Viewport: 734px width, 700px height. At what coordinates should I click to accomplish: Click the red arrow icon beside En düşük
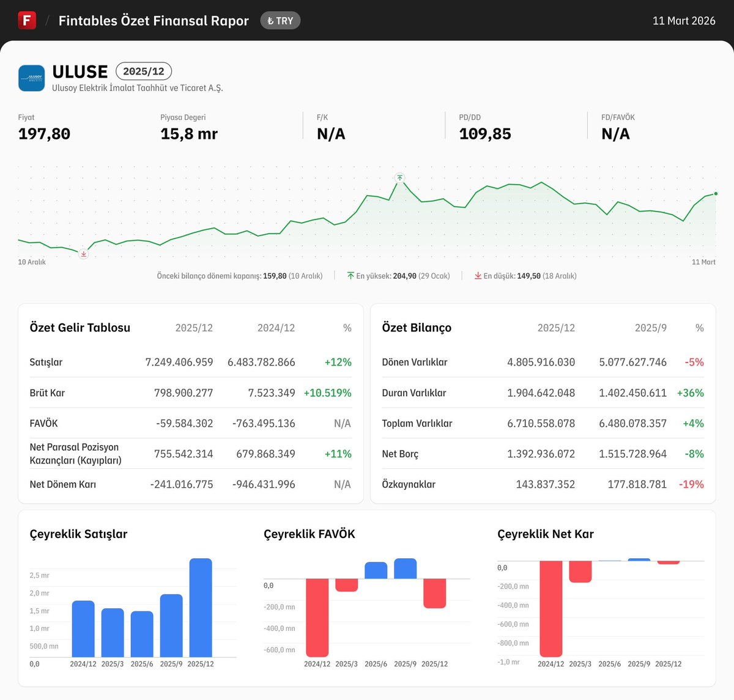[x=478, y=276]
